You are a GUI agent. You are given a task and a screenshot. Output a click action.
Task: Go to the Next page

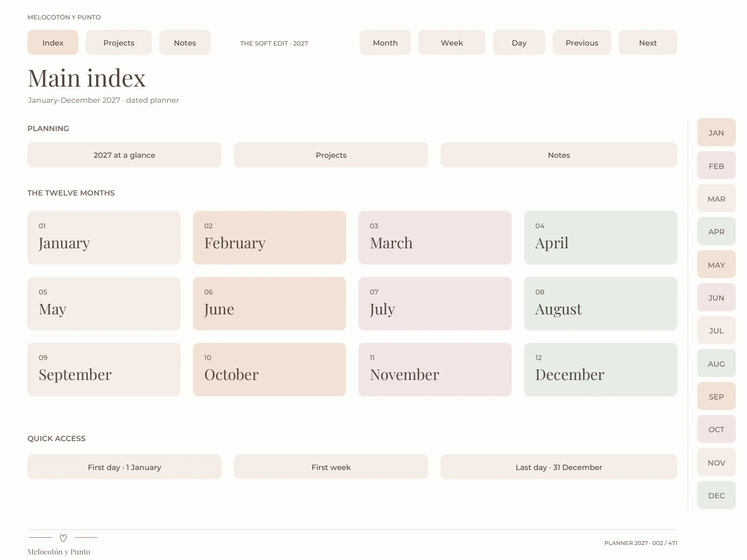(648, 43)
